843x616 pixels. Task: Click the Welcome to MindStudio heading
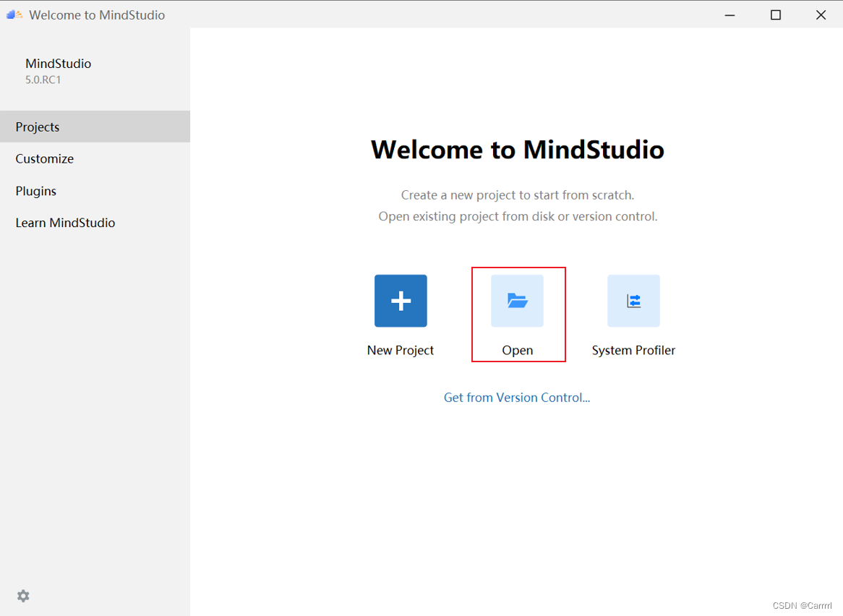pyautogui.click(x=517, y=150)
